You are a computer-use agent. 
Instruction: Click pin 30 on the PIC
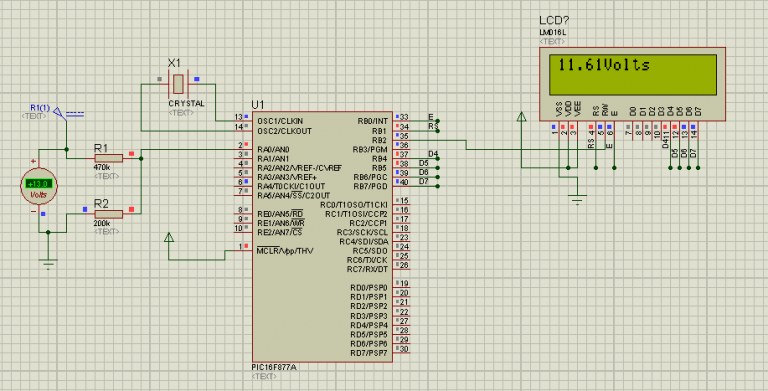pyautogui.click(x=404, y=349)
